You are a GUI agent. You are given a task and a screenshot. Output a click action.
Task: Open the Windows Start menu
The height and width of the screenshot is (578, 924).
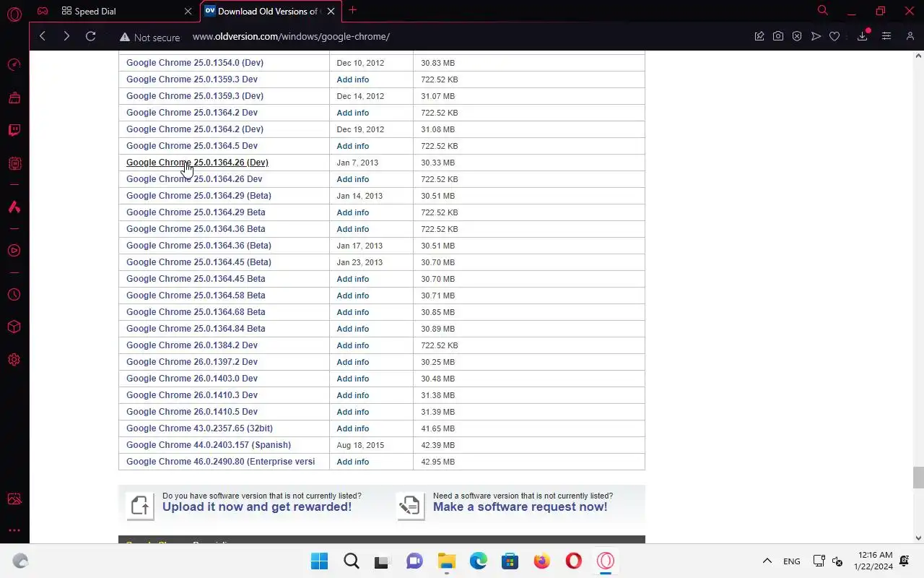319,561
